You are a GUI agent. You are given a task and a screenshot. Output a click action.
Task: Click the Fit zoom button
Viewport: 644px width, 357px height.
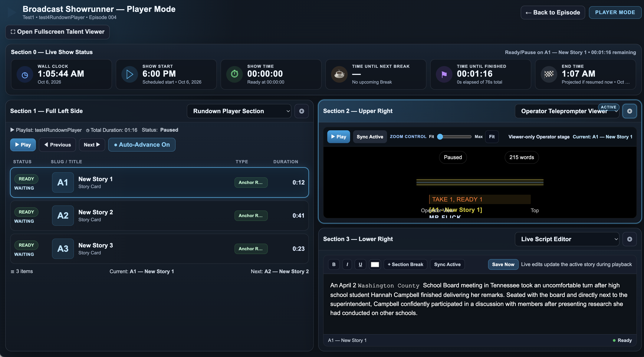point(492,137)
